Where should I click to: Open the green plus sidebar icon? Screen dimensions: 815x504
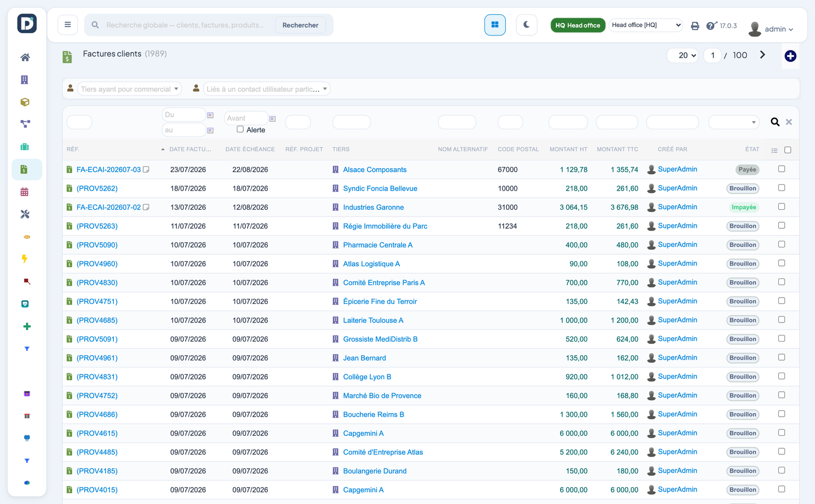coord(27,326)
